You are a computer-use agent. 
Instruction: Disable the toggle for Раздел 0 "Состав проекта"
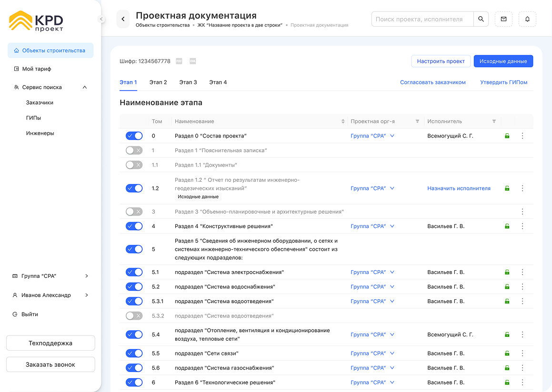click(134, 136)
